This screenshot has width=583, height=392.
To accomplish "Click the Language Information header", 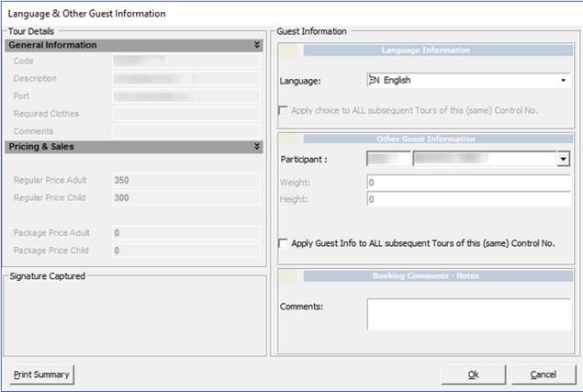I will tap(438, 50).
